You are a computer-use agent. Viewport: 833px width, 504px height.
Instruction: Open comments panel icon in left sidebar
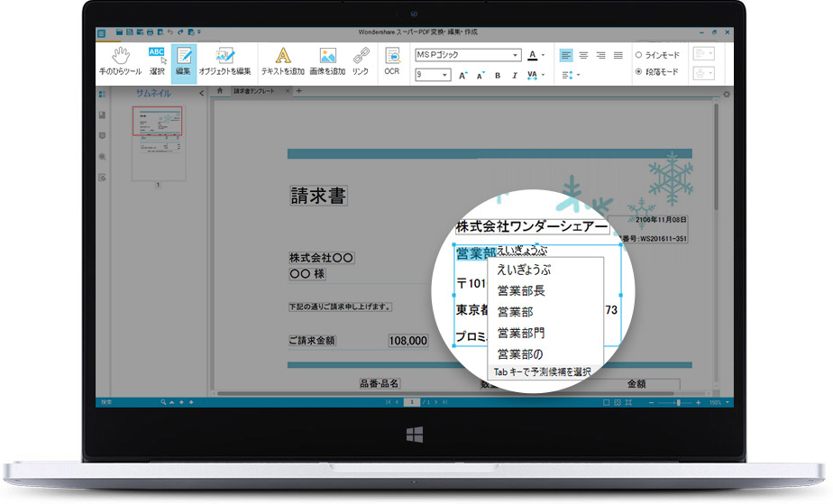coord(102,136)
